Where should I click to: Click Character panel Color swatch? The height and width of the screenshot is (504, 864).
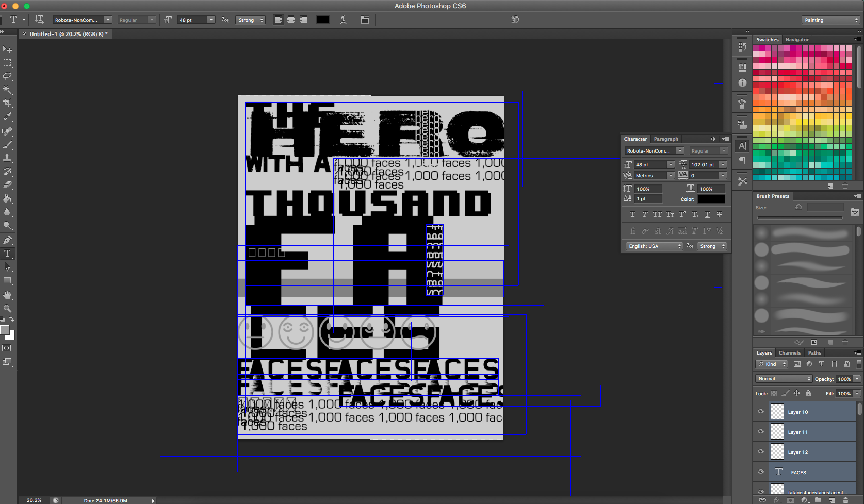click(x=711, y=199)
